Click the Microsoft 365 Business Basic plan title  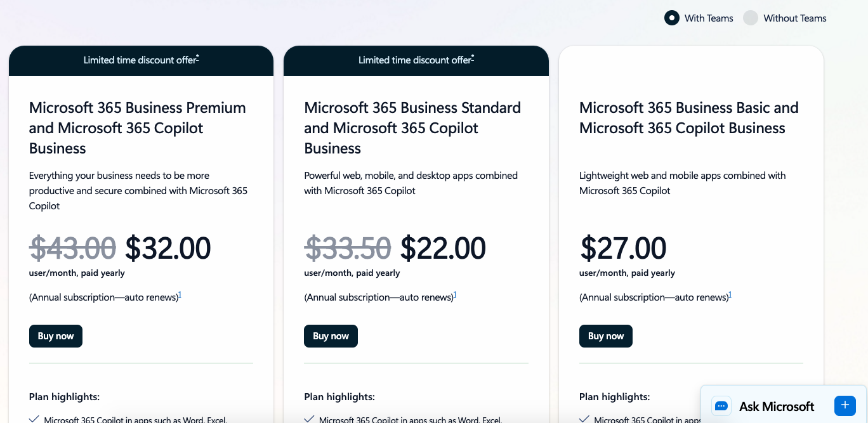(688, 118)
